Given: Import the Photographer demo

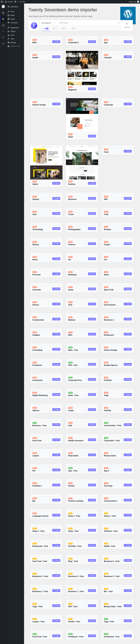Looking at the screenshot, I should coord(92,229).
